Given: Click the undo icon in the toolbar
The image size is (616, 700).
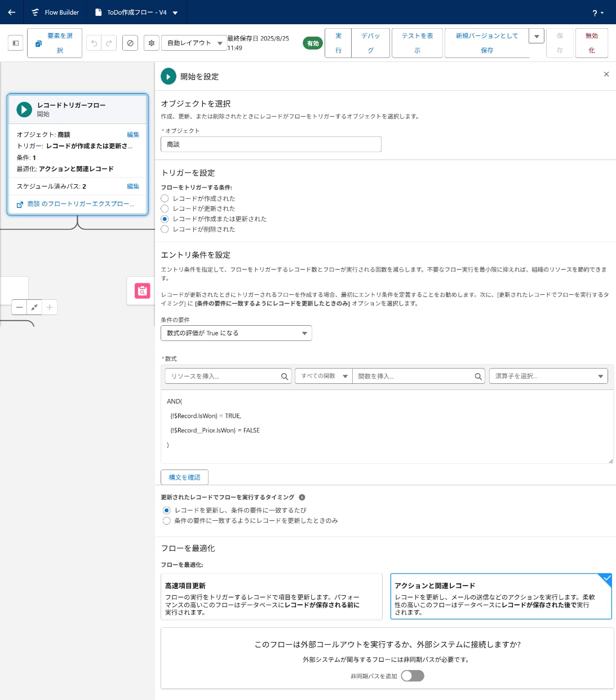Looking at the screenshot, I should pyautogui.click(x=95, y=43).
